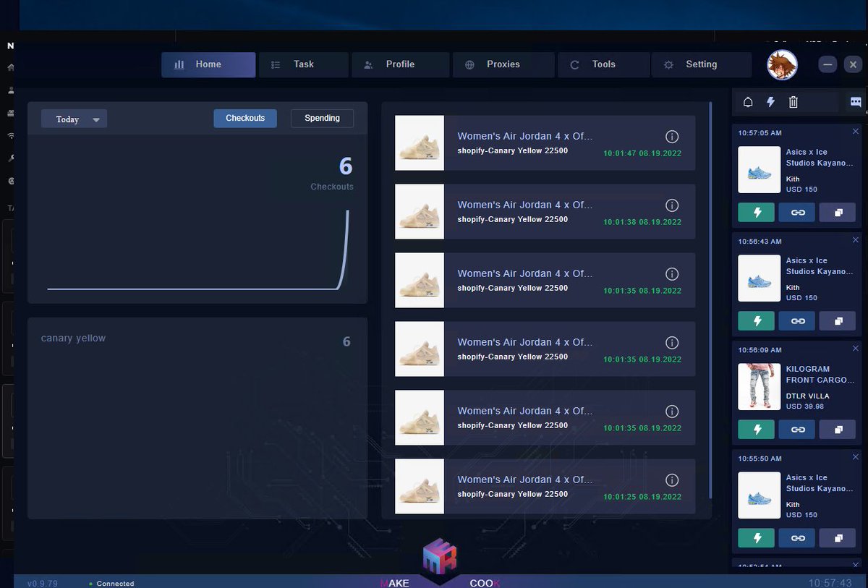Copy link of the 10:56:43 AM Asics item
The image size is (868, 588).
(x=798, y=321)
